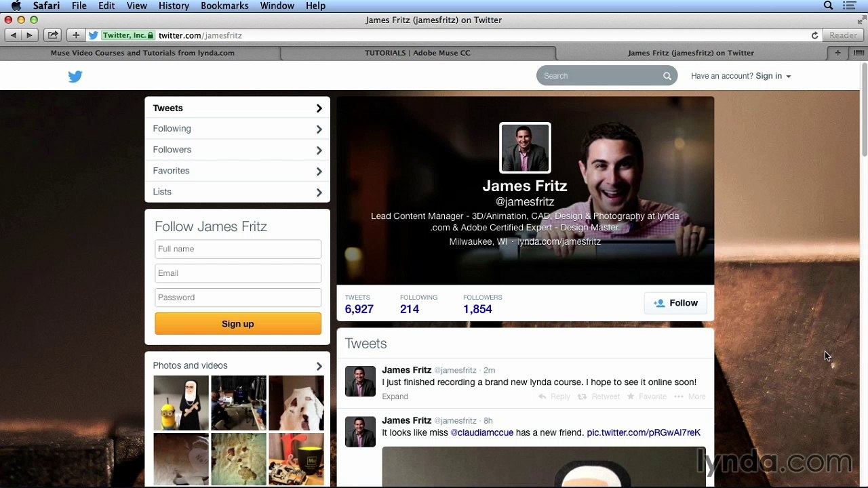Open Spotlight search in menu bar

829,6
